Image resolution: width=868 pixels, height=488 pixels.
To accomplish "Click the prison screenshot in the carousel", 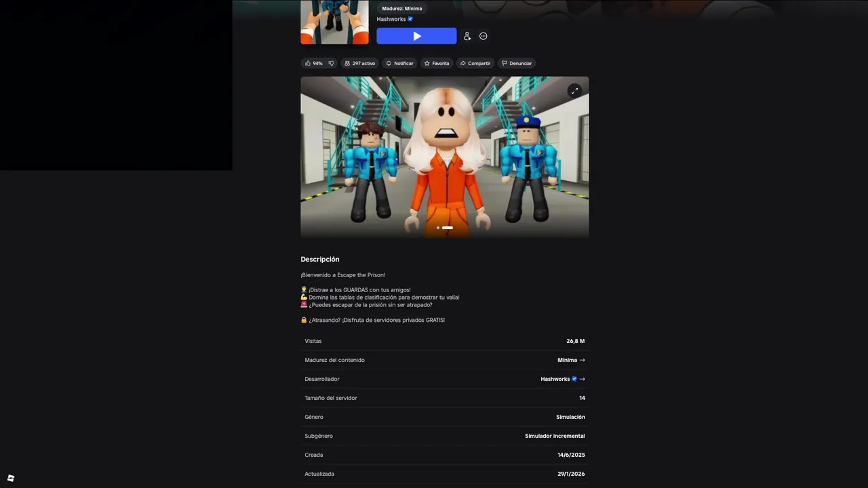I will tap(445, 157).
